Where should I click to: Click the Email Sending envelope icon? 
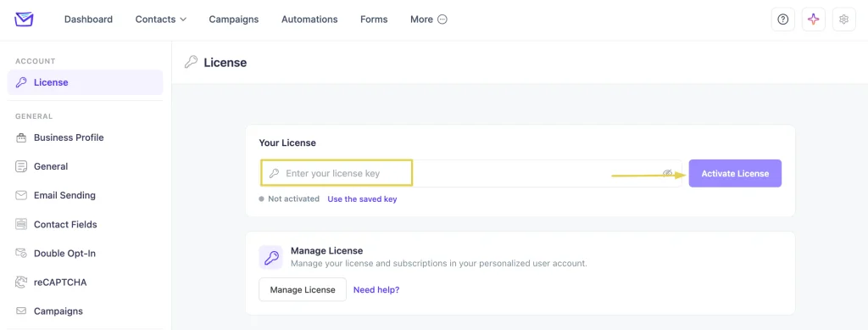(21, 195)
